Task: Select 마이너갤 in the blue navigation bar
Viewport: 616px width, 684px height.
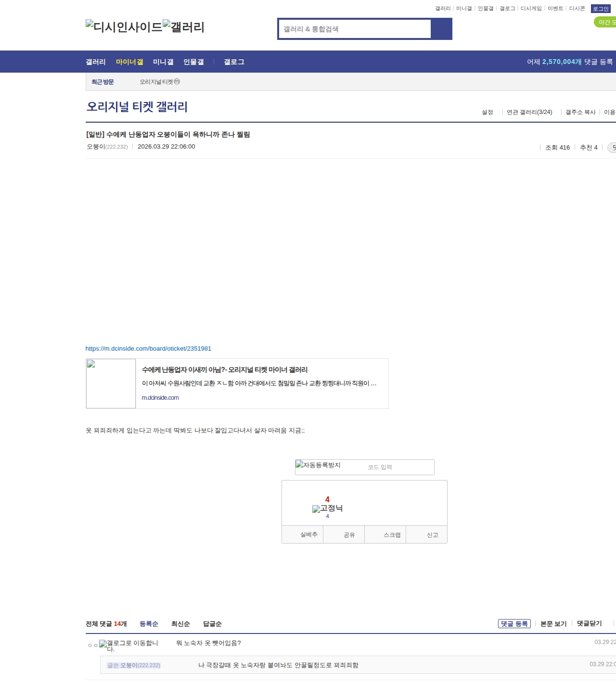Action: point(129,62)
